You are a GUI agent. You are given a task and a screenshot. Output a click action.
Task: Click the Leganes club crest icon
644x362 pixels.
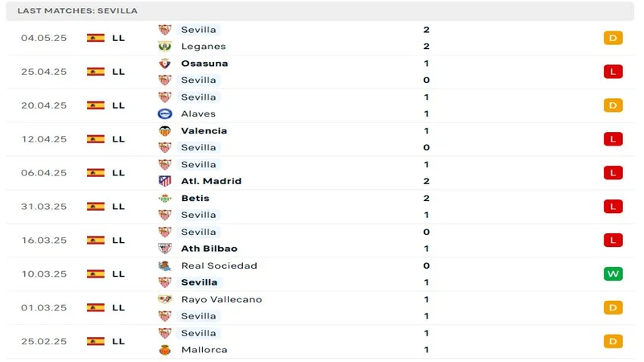click(165, 47)
